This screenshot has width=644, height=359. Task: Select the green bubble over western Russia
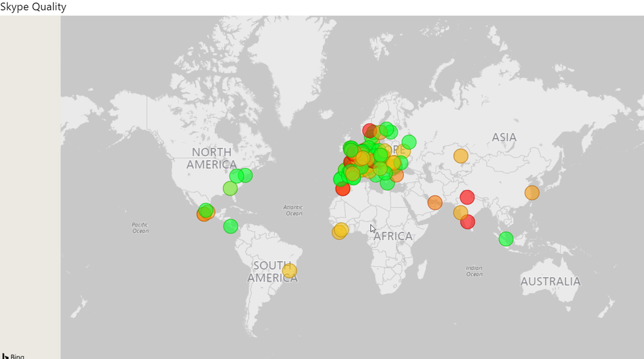tap(409, 142)
